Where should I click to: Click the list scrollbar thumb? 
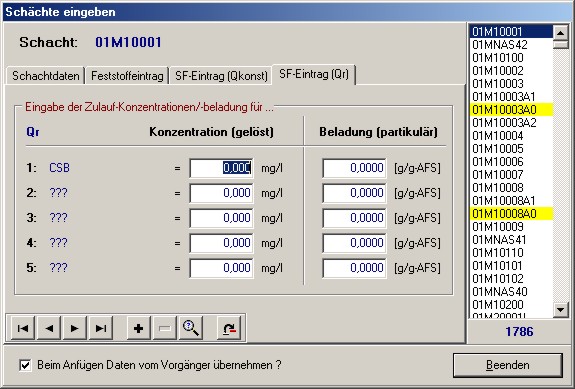click(x=560, y=44)
